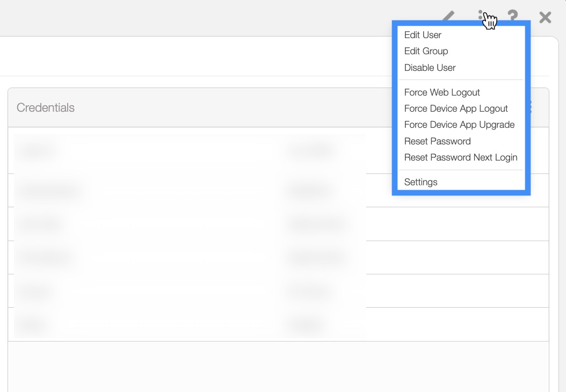Click the fourth row of Credentials table
The height and width of the screenshot is (392, 566).
coord(188,258)
